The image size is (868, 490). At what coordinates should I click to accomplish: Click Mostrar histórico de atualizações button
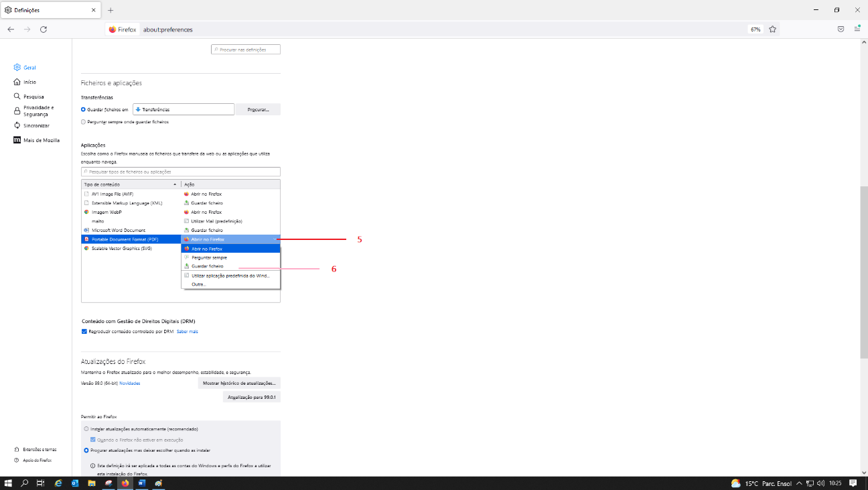(239, 383)
